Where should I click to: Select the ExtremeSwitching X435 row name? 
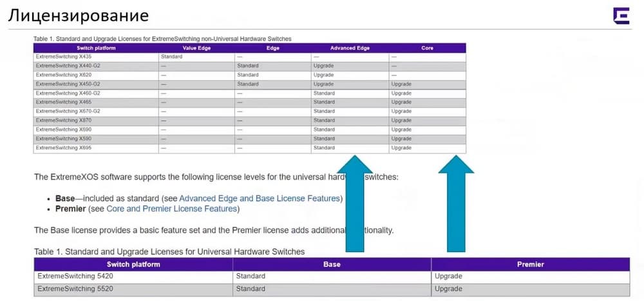(64, 57)
